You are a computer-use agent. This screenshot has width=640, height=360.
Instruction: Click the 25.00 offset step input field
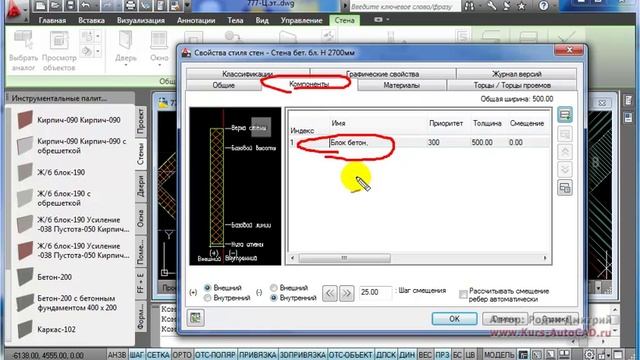(375, 292)
